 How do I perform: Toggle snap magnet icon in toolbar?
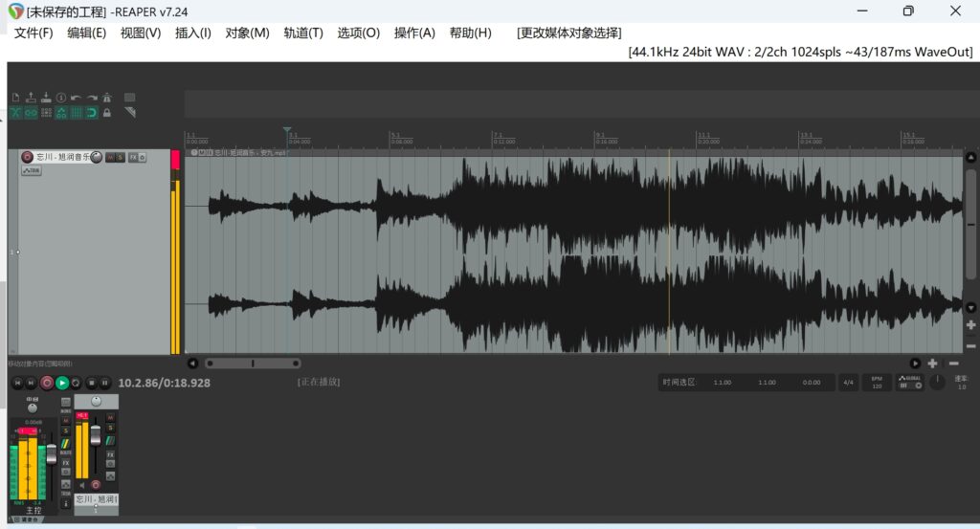coord(92,113)
